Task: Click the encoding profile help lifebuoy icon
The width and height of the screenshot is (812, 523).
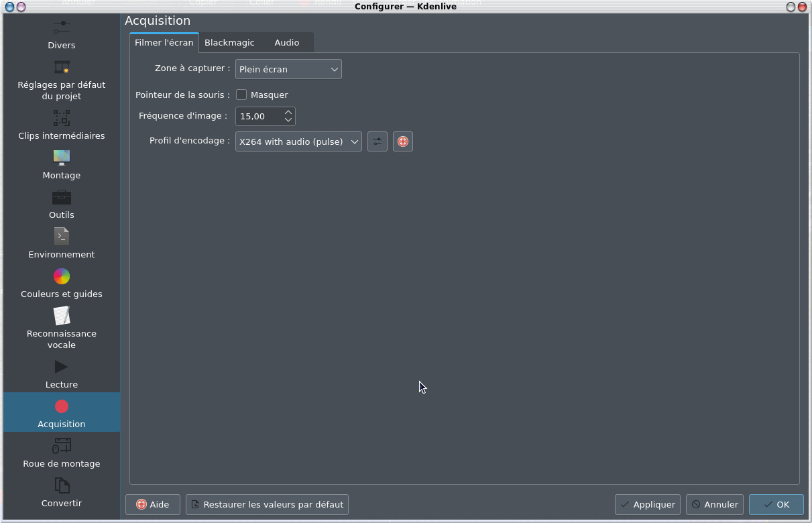Action: pyautogui.click(x=403, y=141)
